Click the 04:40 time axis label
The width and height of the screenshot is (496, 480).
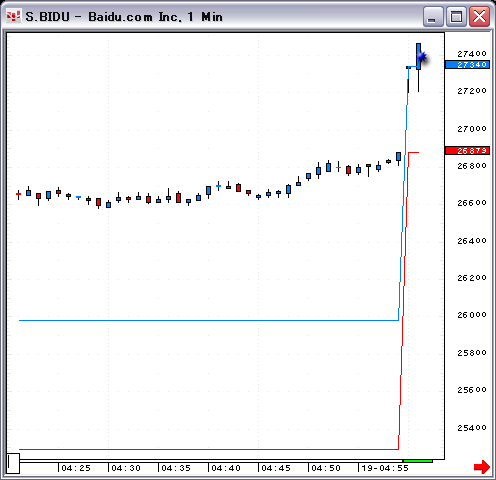tap(226, 468)
